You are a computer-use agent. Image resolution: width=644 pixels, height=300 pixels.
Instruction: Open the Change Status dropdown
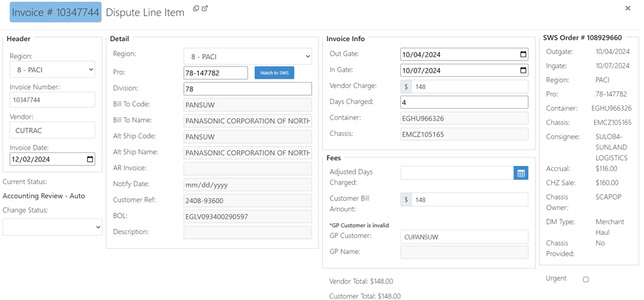(52, 226)
